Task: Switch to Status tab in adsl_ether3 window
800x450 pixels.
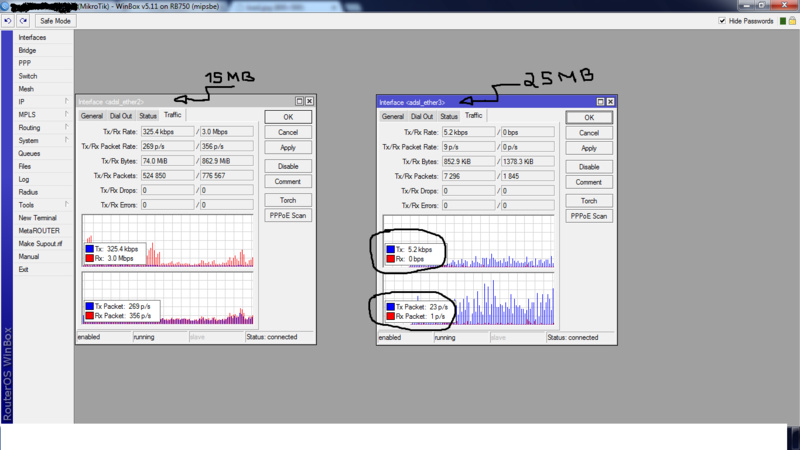Action: (x=449, y=116)
